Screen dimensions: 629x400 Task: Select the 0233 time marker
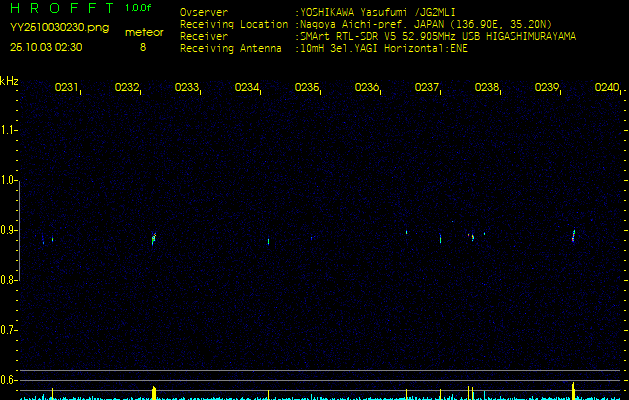[186, 88]
